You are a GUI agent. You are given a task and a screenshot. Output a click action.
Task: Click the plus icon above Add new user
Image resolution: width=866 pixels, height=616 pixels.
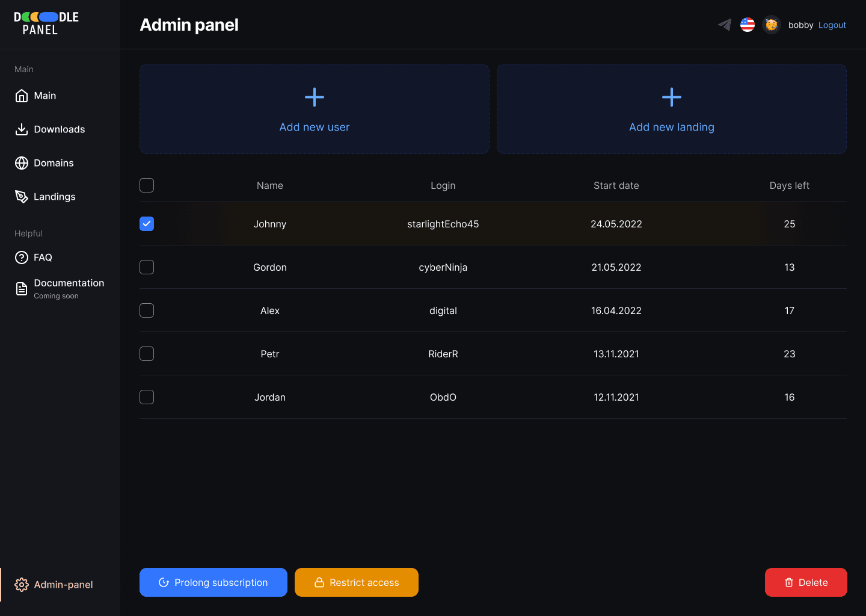pyautogui.click(x=315, y=97)
